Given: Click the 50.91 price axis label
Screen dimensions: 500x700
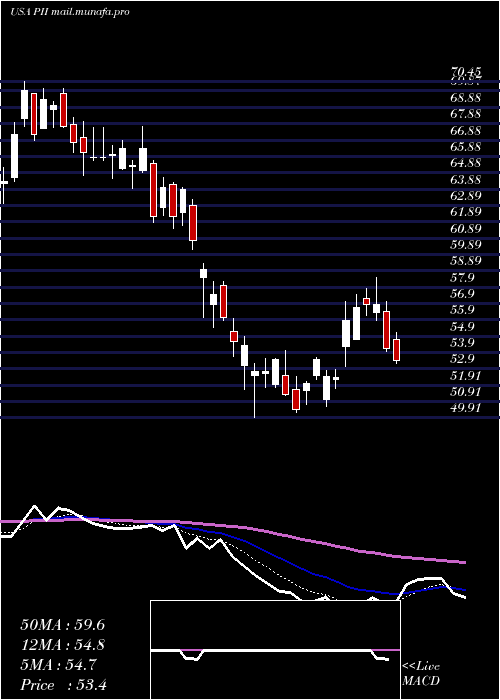Looking at the screenshot, I should click(466, 392).
